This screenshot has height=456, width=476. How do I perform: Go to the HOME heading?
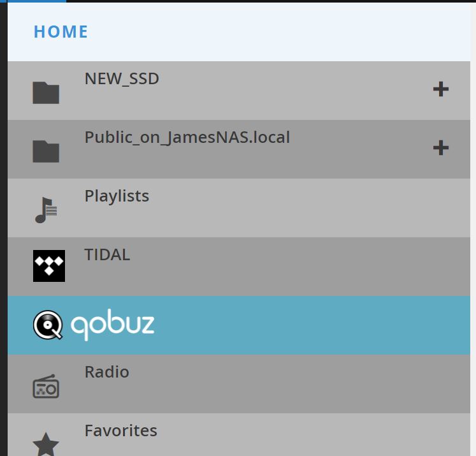(x=61, y=32)
